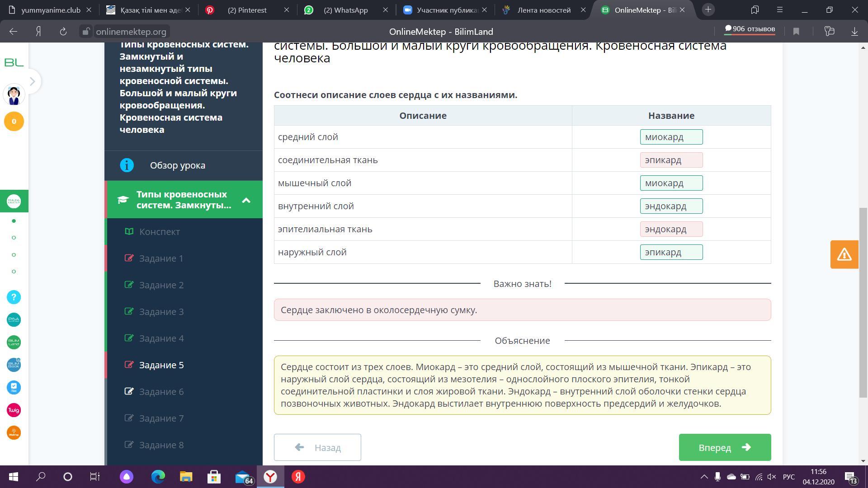Show hidden system tray icons chevron
The image size is (868, 488).
704,477
